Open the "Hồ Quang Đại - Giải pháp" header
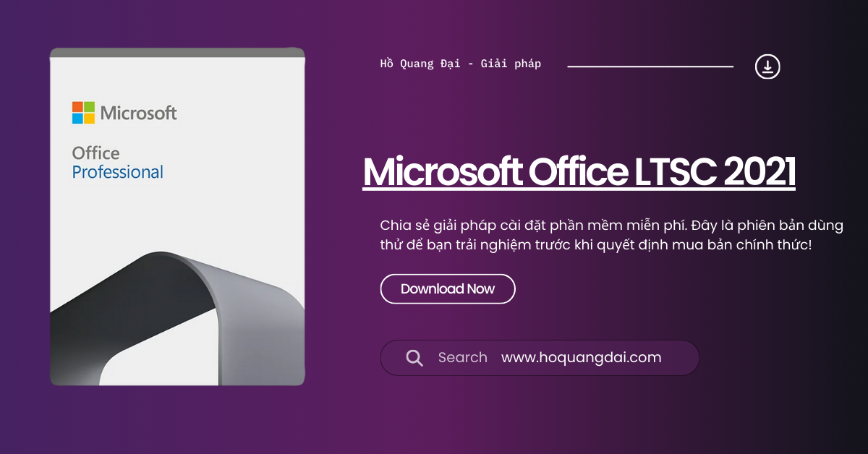 coord(461,64)
